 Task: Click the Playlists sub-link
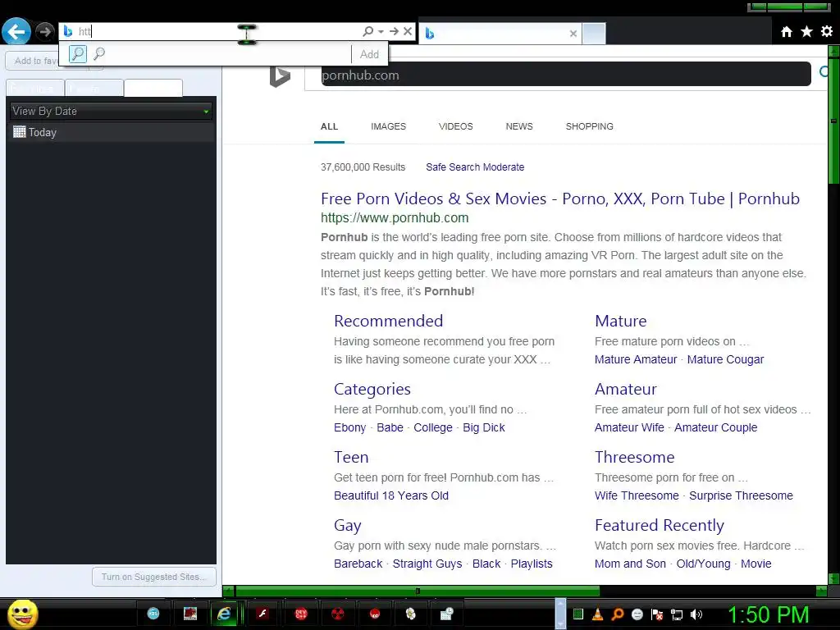pyautogui.click(x=532, y=564)
